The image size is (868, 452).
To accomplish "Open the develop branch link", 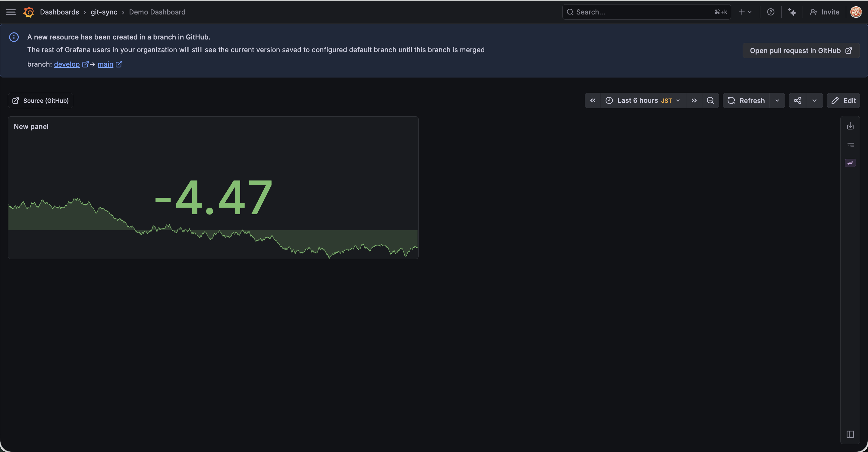I will (67, 64).
